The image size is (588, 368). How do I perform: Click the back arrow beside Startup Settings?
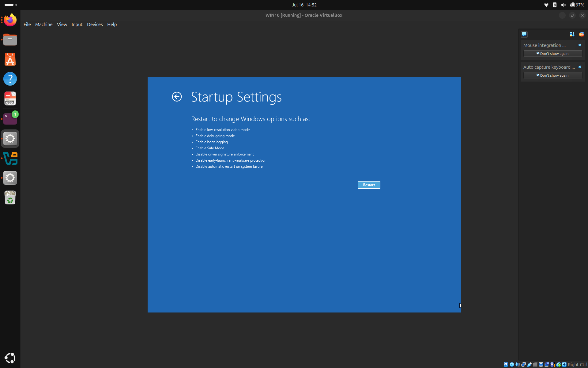[177, 97]
